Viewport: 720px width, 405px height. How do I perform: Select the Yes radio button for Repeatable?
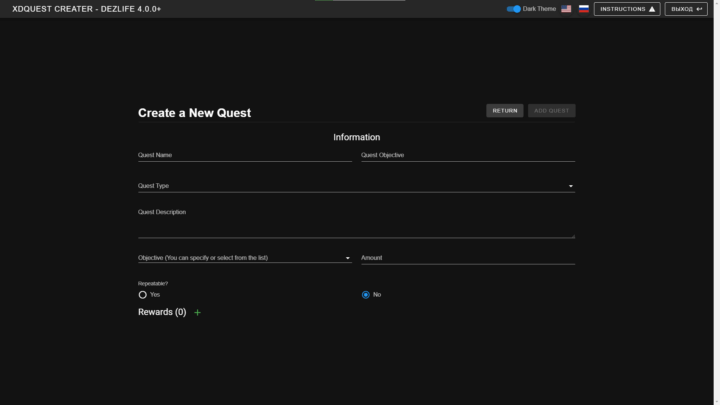coord(143,295)
